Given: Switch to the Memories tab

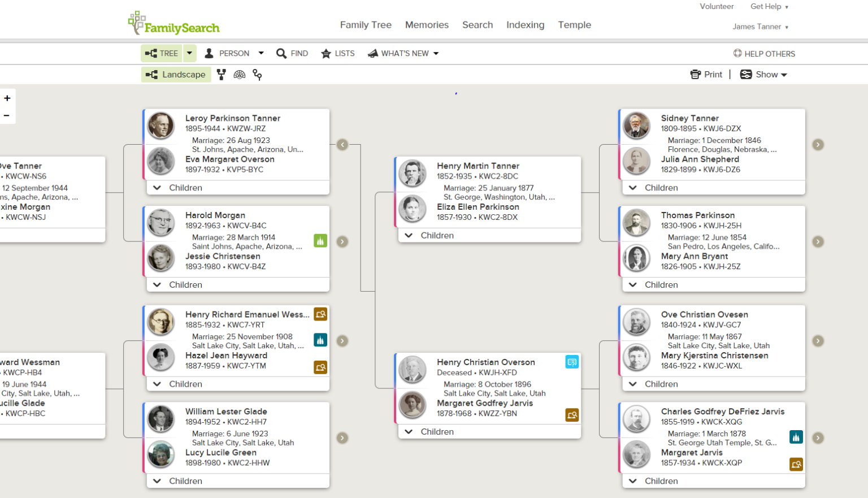Looking at the screenshot, I should (x=427, y=25).
